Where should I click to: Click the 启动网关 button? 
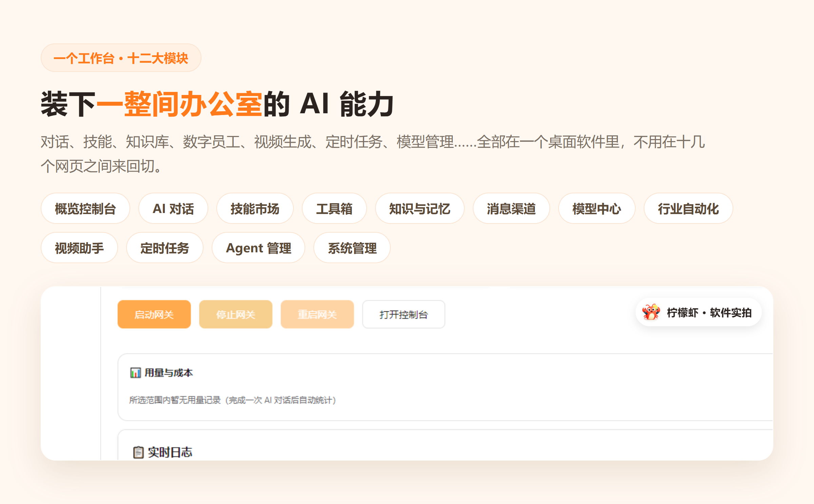154,314
